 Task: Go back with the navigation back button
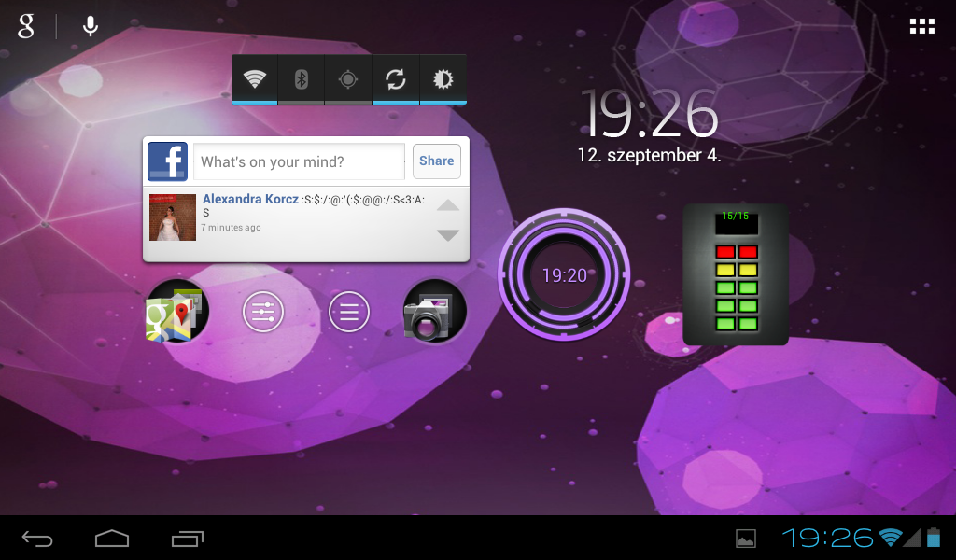pos(37,539)
